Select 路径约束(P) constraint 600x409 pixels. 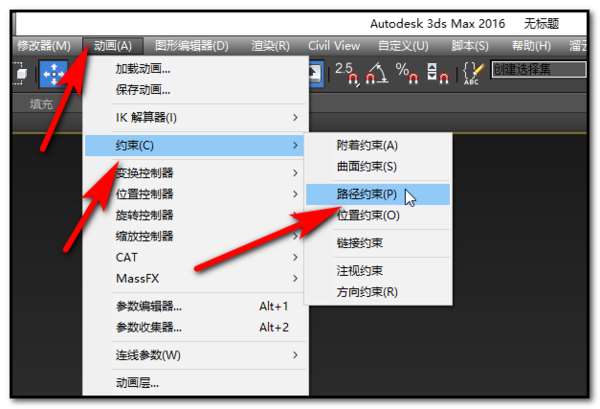pos(378,194)
